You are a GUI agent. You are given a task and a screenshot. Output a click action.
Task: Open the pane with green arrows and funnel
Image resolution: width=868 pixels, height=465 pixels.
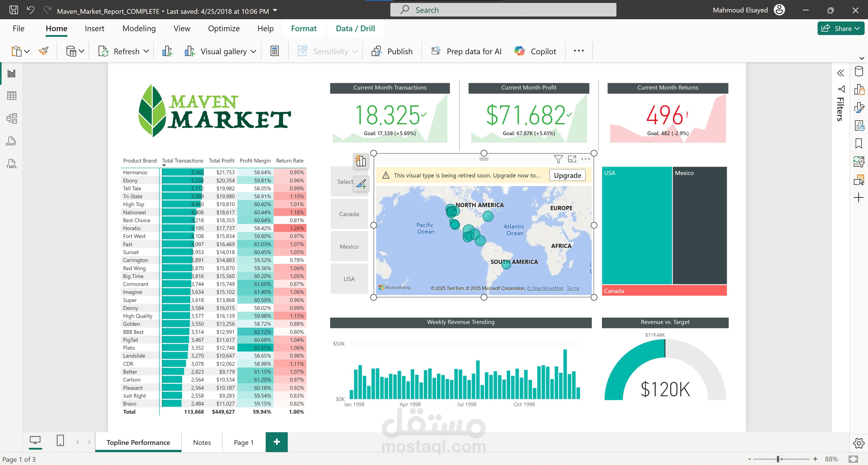(x=859, y=162)
